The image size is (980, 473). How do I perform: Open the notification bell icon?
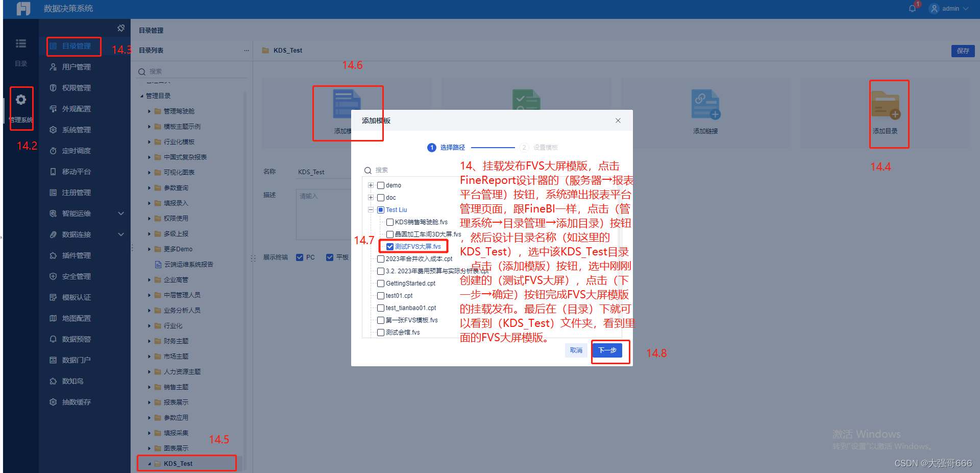pyautogui.click(x=912, y=9)
